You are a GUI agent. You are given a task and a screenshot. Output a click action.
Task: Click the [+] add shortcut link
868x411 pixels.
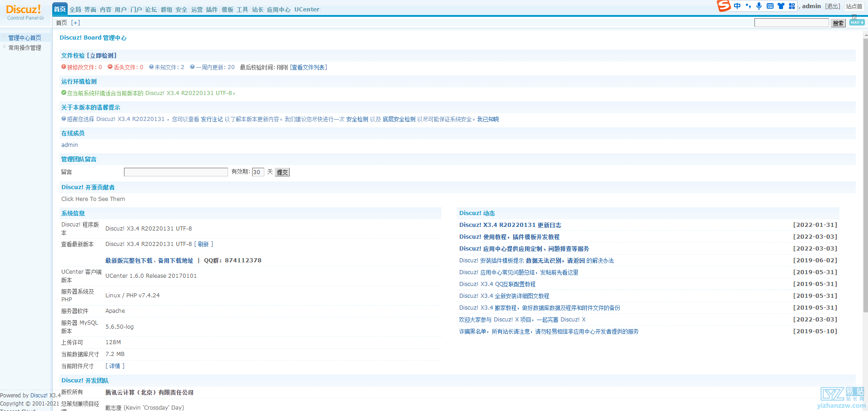pyautogui.click(x=75, y=23)
